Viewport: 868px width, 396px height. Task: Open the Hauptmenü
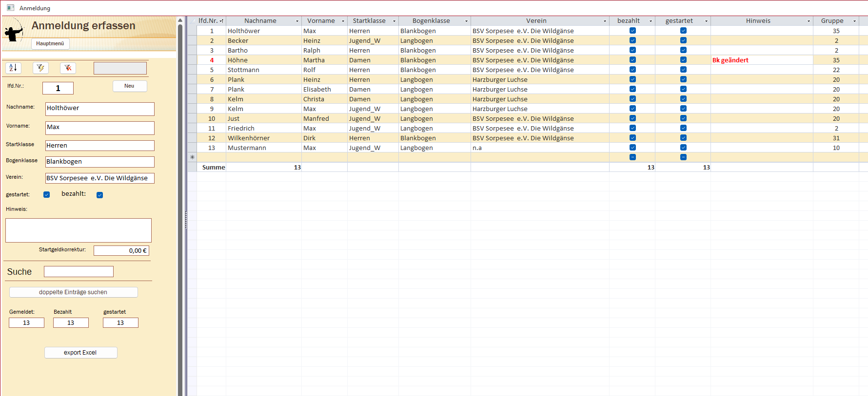(50, 43)
